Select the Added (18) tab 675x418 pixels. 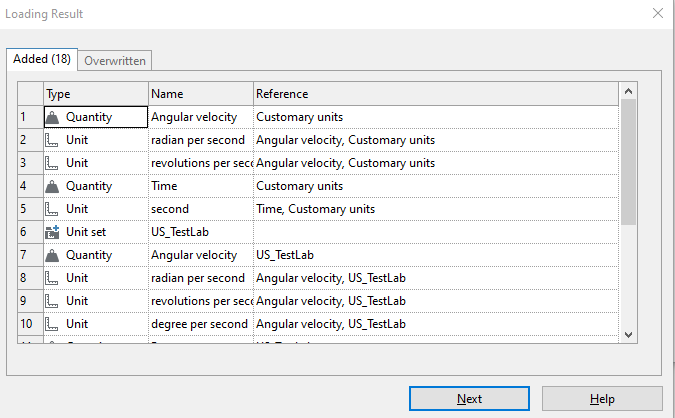click(x=43, y=59)
